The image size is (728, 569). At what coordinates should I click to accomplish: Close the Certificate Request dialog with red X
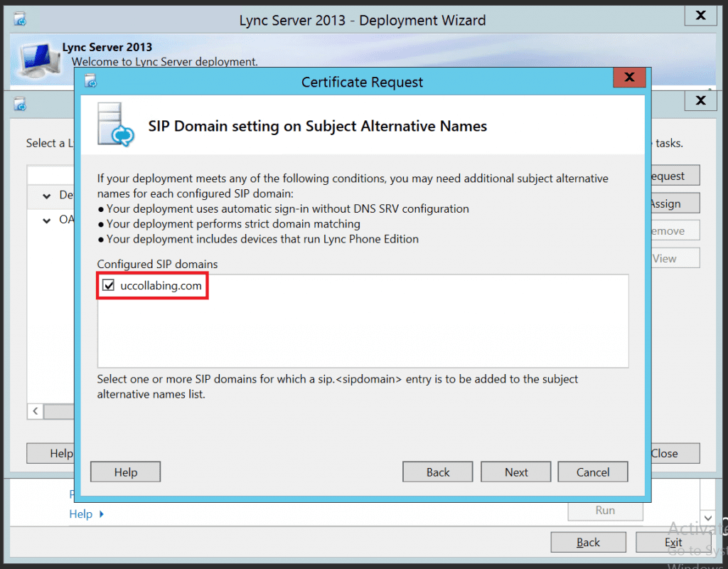point(628,78)
